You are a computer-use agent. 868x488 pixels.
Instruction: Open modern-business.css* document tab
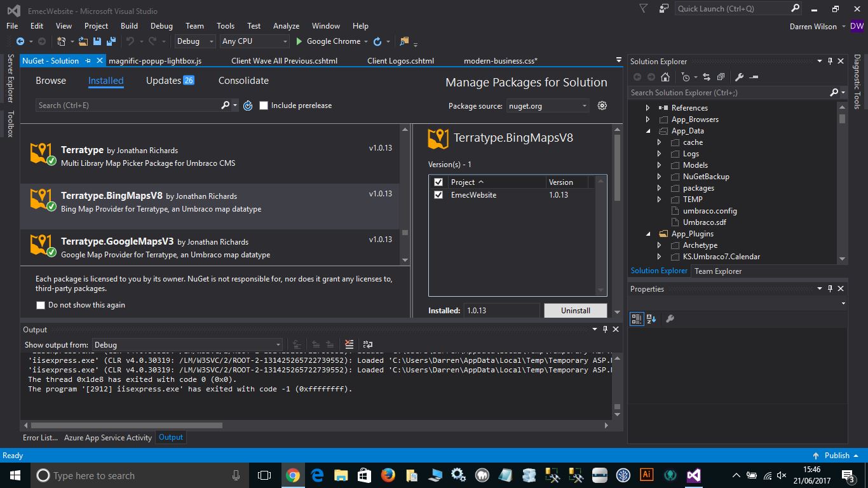pos(501,61)
